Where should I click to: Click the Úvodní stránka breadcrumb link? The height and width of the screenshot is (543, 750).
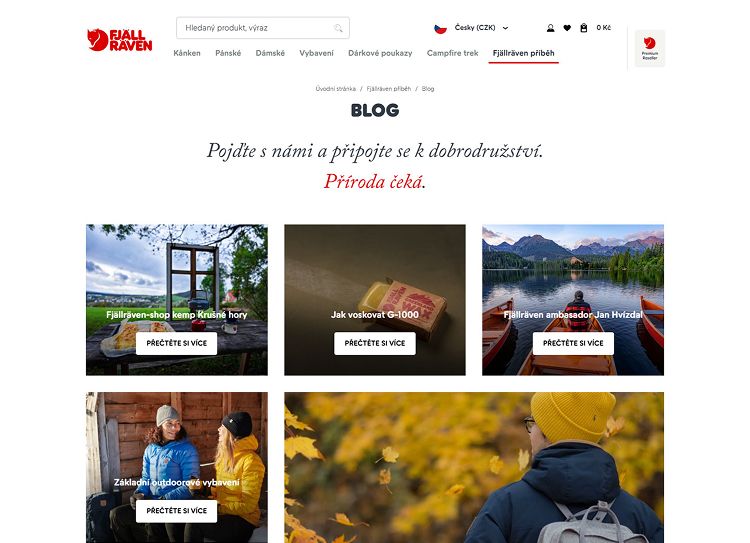(336, 89)
